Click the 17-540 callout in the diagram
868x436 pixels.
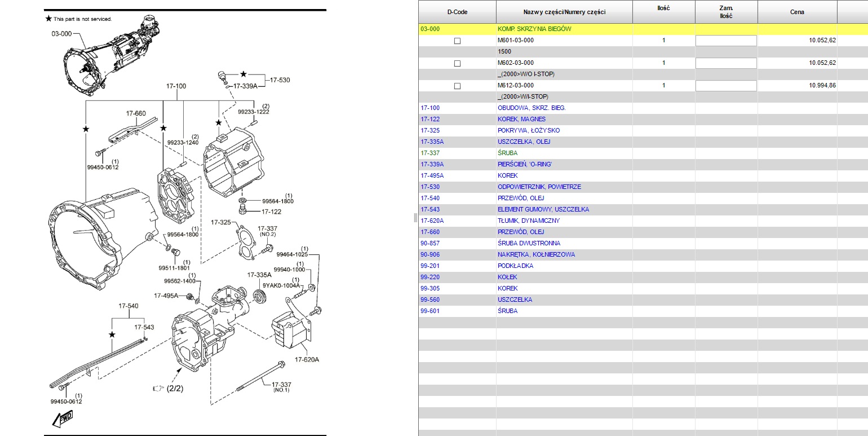pos(128,306)
